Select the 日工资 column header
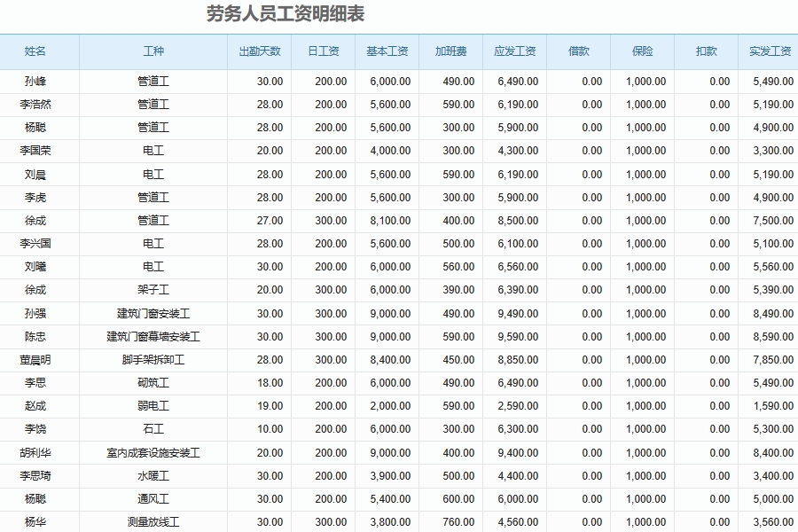Screen dimensions: 798x532 pyautogui.click(x=323, y=51)
